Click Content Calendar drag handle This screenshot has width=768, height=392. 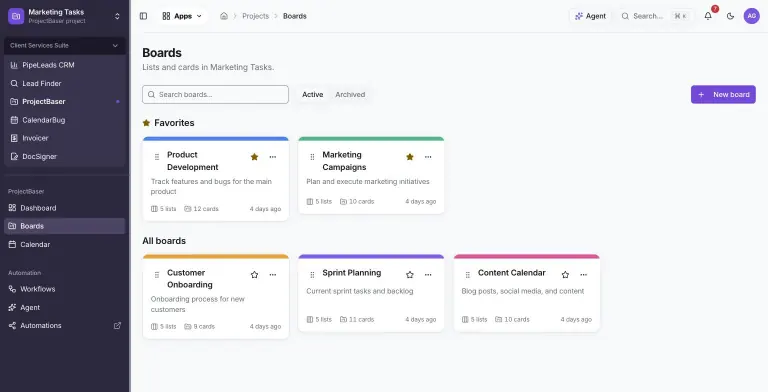[467, 275]
